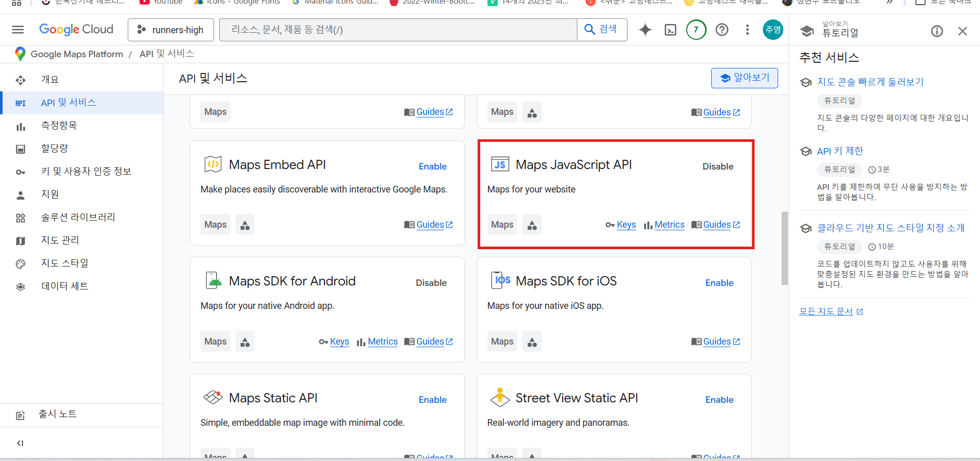Open tutorial 지도 콘솔 빠르게 둘러보기
This screenshot has height=461, width=980.
tap(870, 82)
